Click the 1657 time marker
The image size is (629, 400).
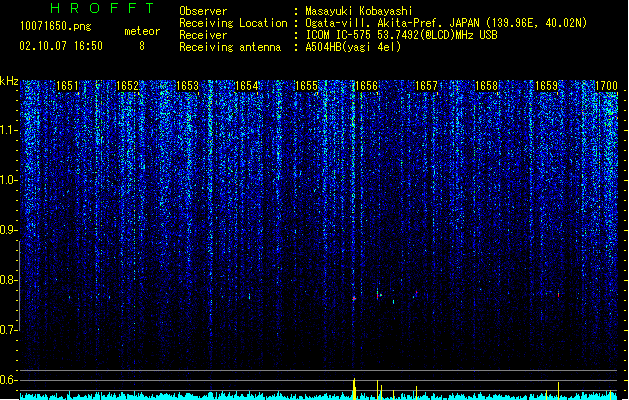[x=426, y=86]
